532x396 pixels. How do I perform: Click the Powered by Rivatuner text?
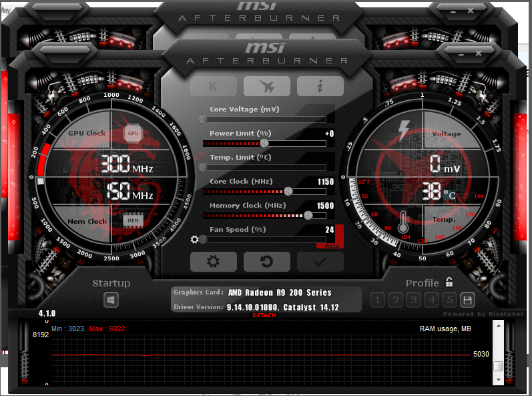pos(483,314)
